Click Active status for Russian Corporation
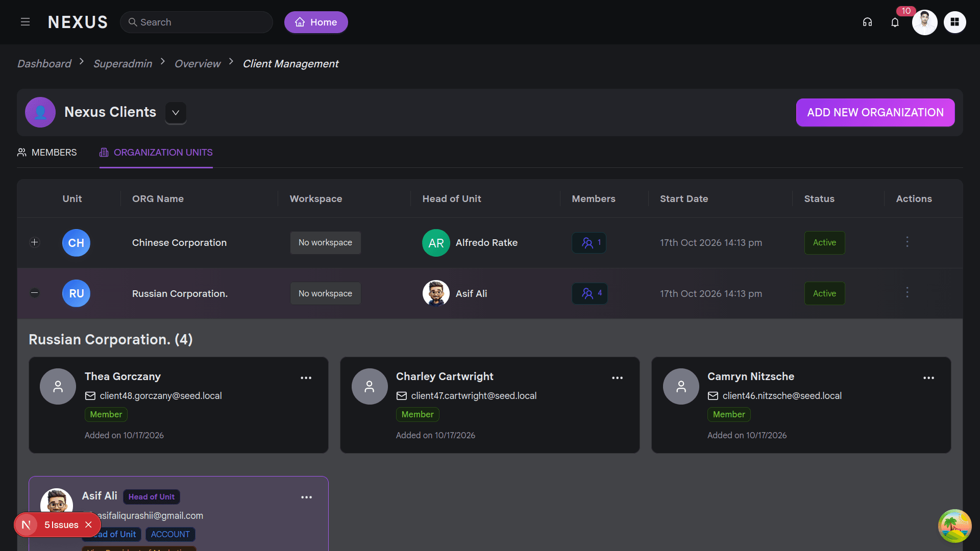This screenshot has height=551, width=980. (x=824, y=293)
